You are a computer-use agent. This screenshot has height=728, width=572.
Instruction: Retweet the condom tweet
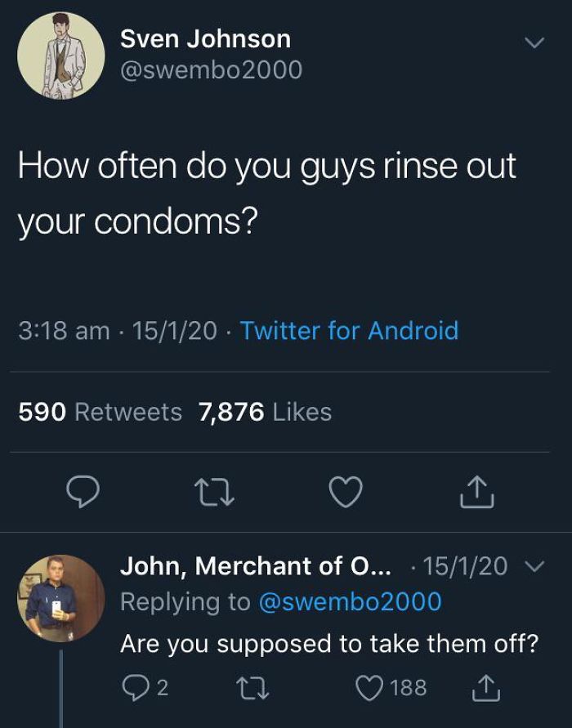point(212,491)
